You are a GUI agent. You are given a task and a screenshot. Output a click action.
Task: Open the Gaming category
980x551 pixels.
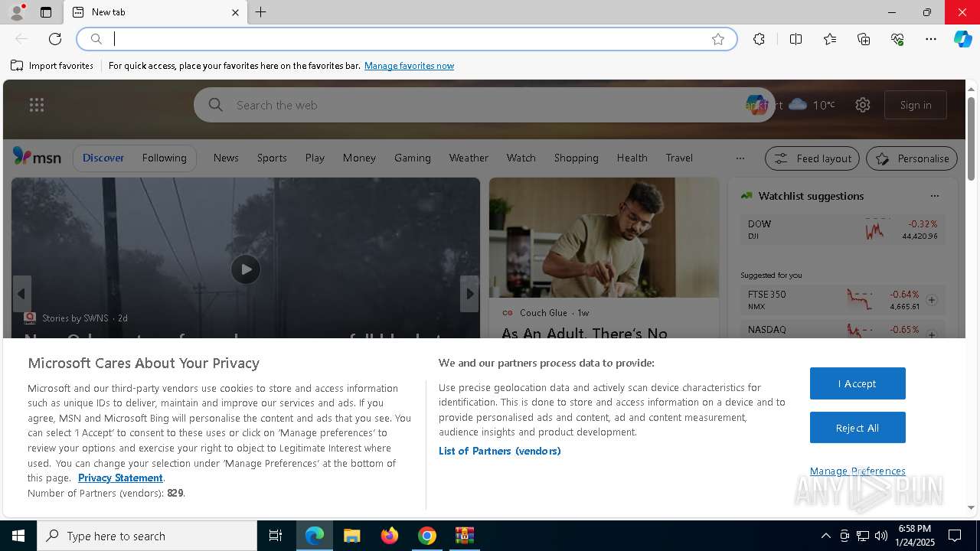pos(413,158)
